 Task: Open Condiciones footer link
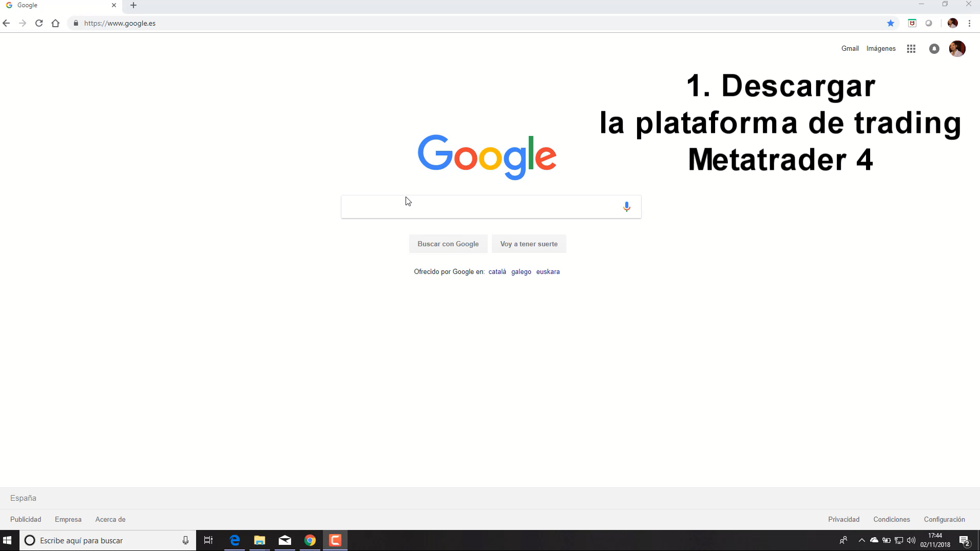coord(892,519)
